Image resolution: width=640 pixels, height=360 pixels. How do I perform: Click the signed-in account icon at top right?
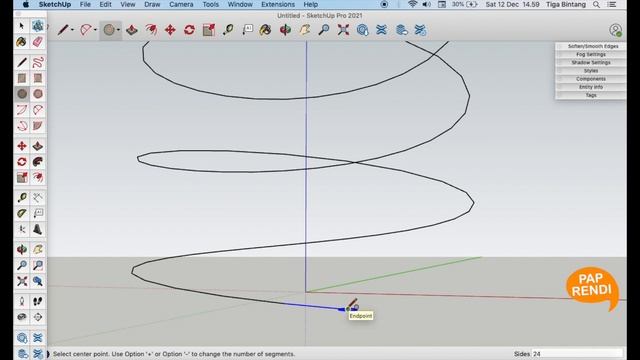[616, 30]
